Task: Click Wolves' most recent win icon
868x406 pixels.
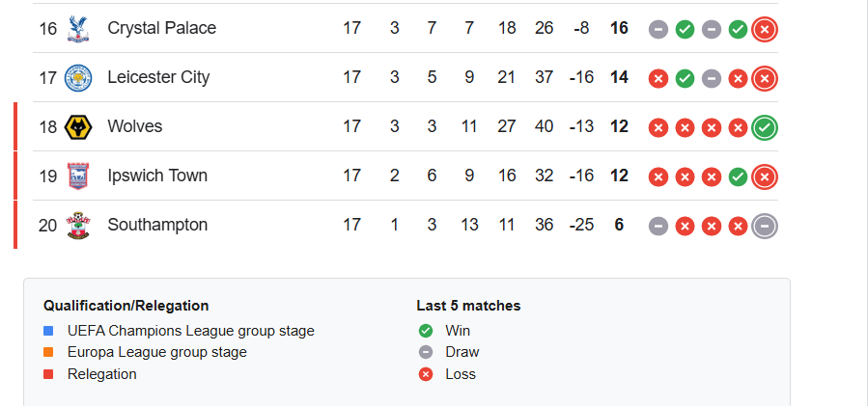Action: point(765,127)
